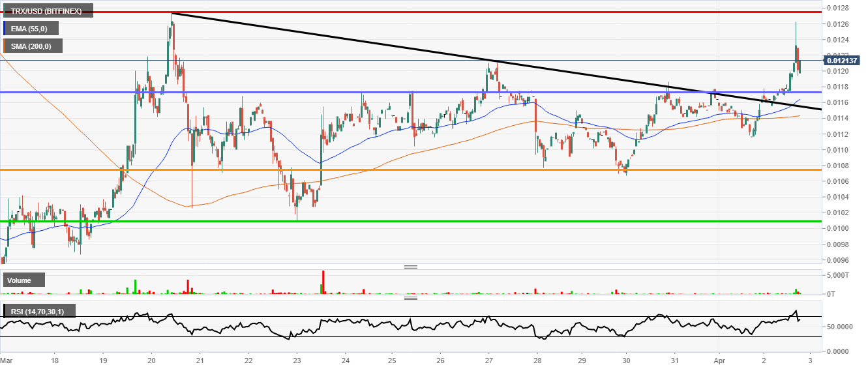The image size is (868, 369).
Task: Click orange color marker beside SMA label
Action: click(x=5, y=46)
